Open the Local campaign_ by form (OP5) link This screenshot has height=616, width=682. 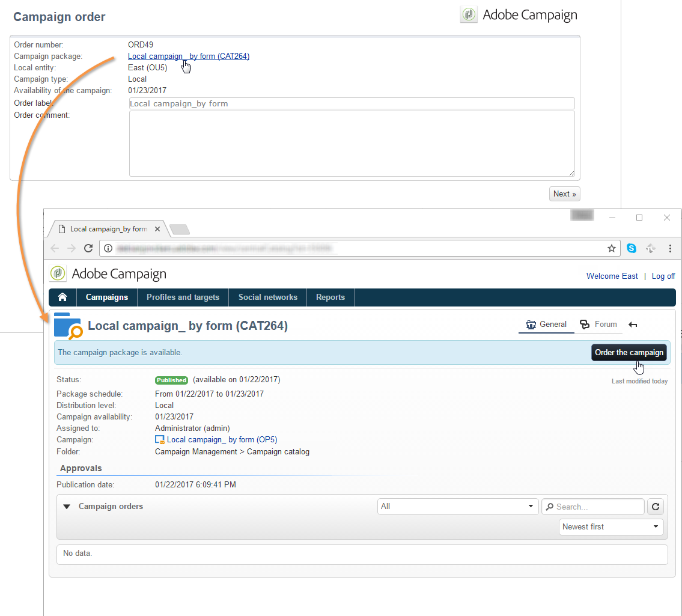pyautogui.click(x=222, y=440)
